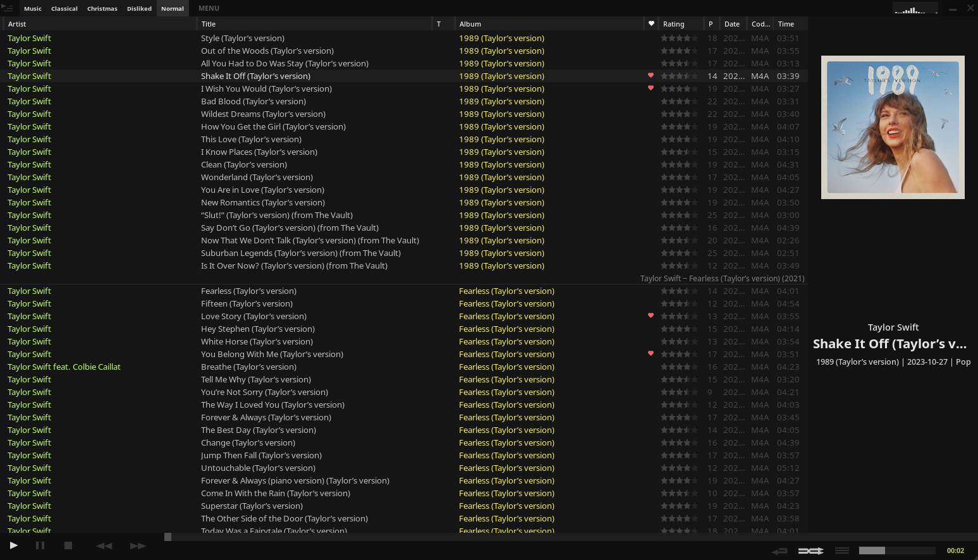Screen dimensions: 978x560
Task: Set star rating for Superstar row
Action: 680,506
